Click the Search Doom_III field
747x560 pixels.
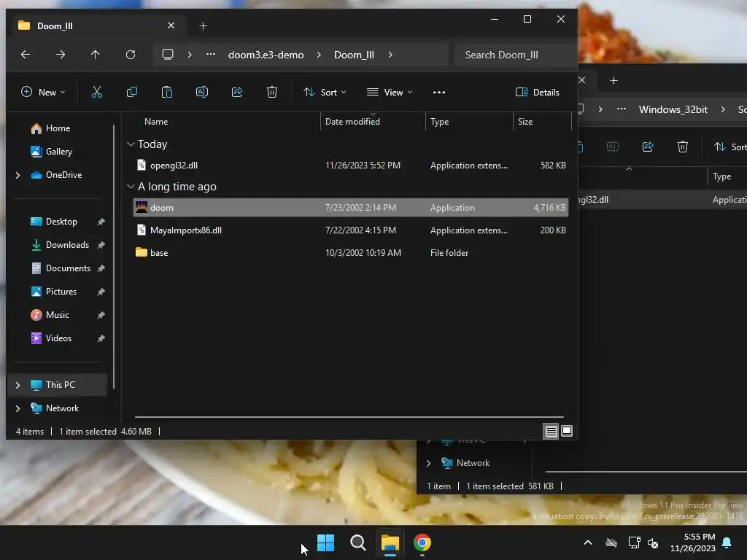point(516,55)
